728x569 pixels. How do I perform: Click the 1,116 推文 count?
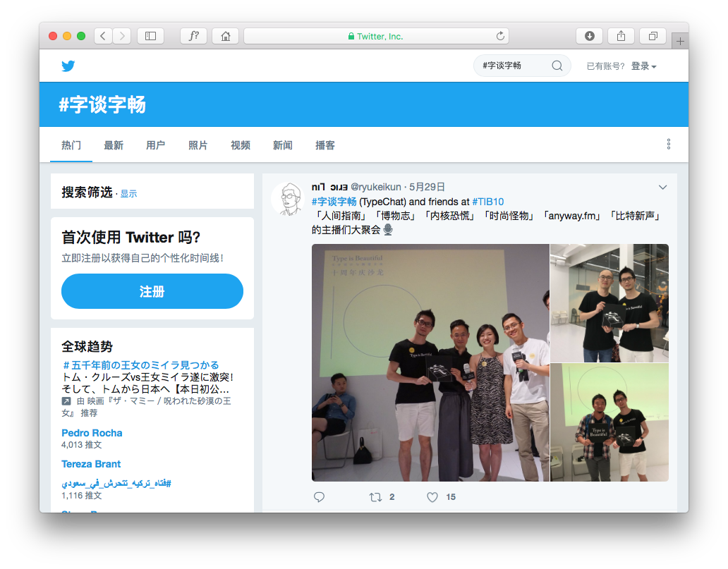(x=82, y=495)
